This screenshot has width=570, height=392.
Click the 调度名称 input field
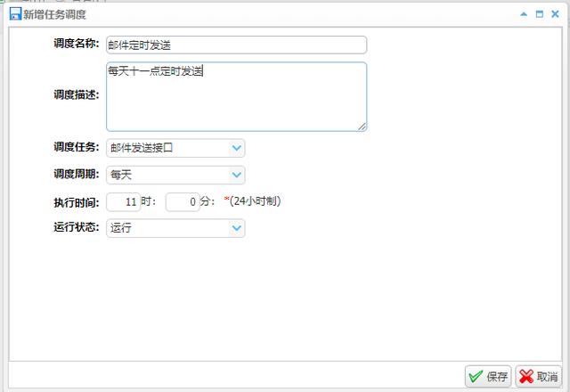236,45
